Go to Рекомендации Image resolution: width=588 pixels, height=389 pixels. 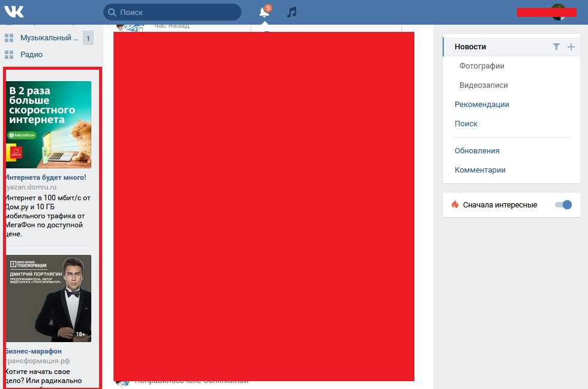(482, 105)
